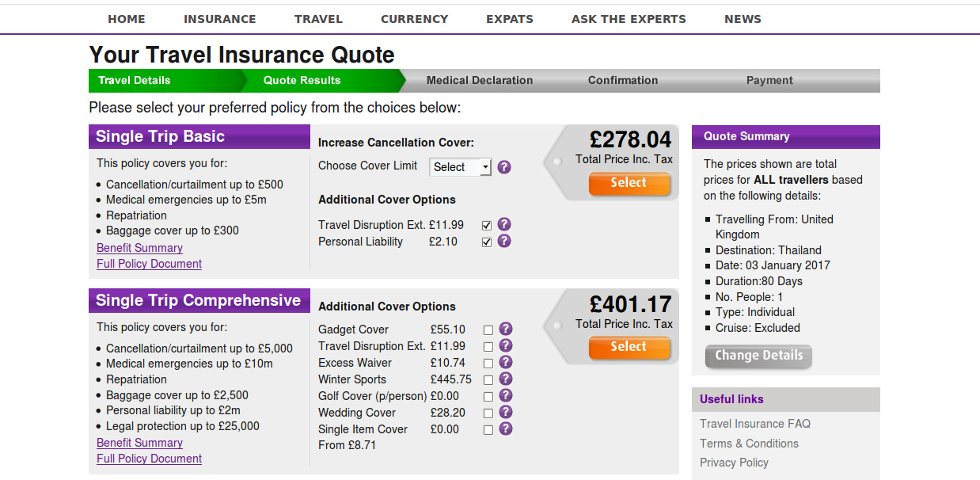Click the Medical Declaration progress step

pos(480,80)
